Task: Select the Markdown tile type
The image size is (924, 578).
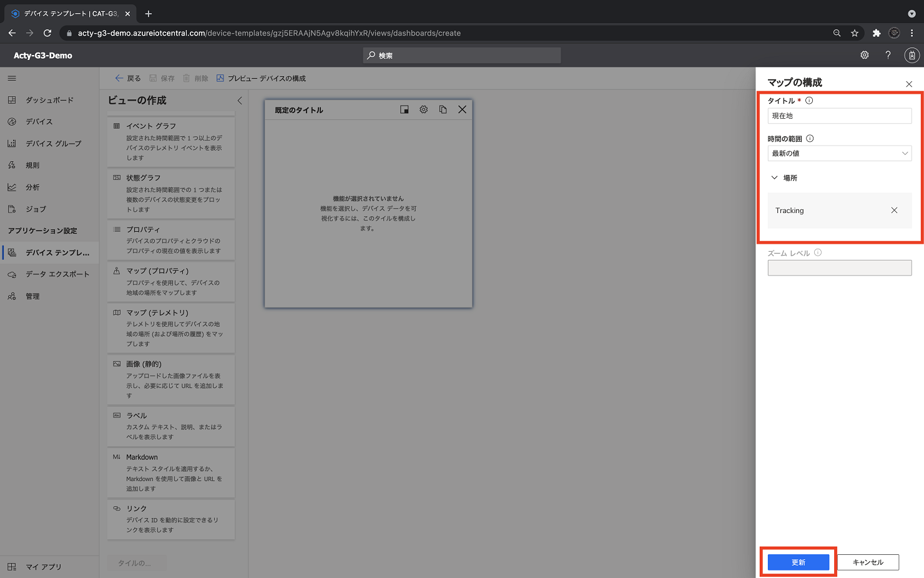Action: click(x=171, y=472)
